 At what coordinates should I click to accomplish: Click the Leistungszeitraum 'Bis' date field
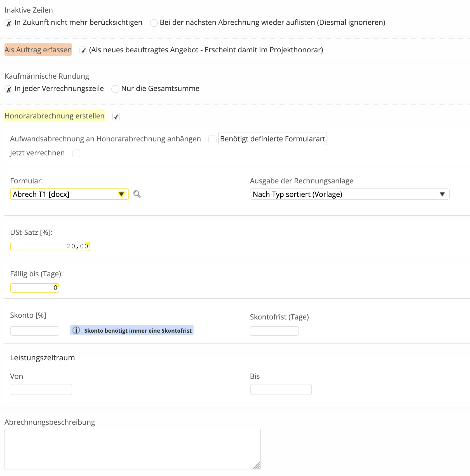(x=281, y=389)
